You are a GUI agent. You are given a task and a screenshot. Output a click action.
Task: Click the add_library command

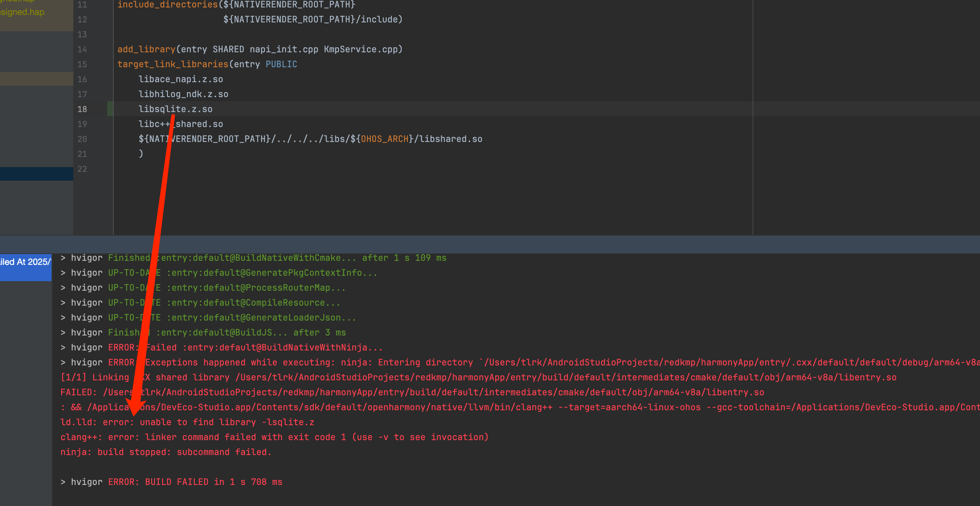[146, 50]
